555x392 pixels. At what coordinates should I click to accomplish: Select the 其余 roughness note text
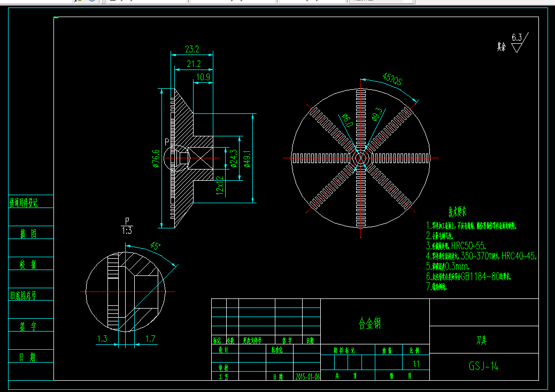tap(502, 47)
